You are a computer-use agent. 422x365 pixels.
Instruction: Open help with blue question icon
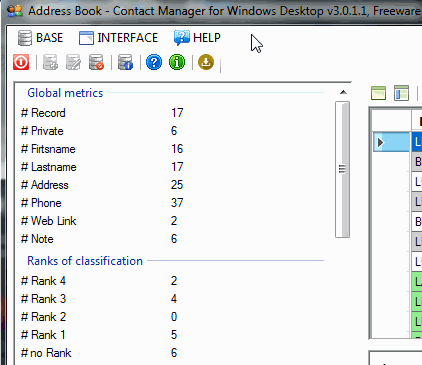click(x=154, y=62)
